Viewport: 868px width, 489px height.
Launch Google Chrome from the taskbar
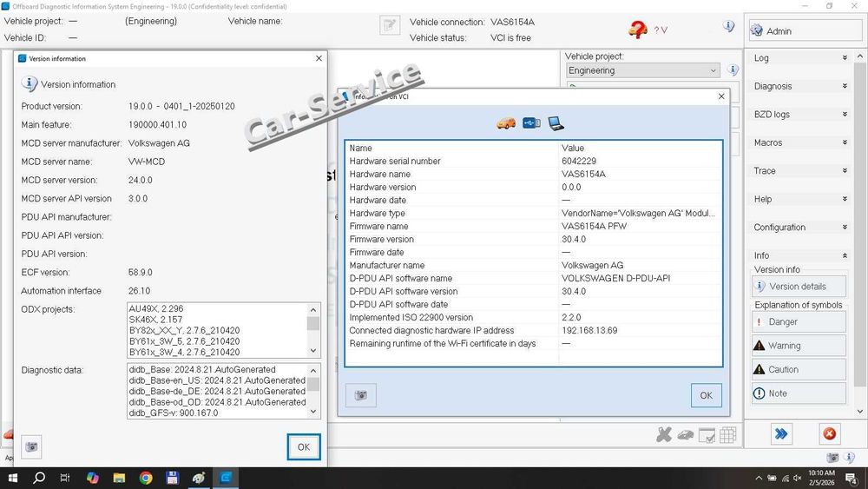[x=146, y=478]
